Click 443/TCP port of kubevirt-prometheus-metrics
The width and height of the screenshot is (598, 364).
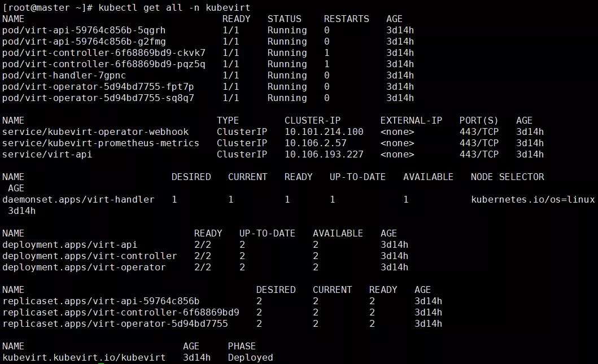tap(479, 143)
